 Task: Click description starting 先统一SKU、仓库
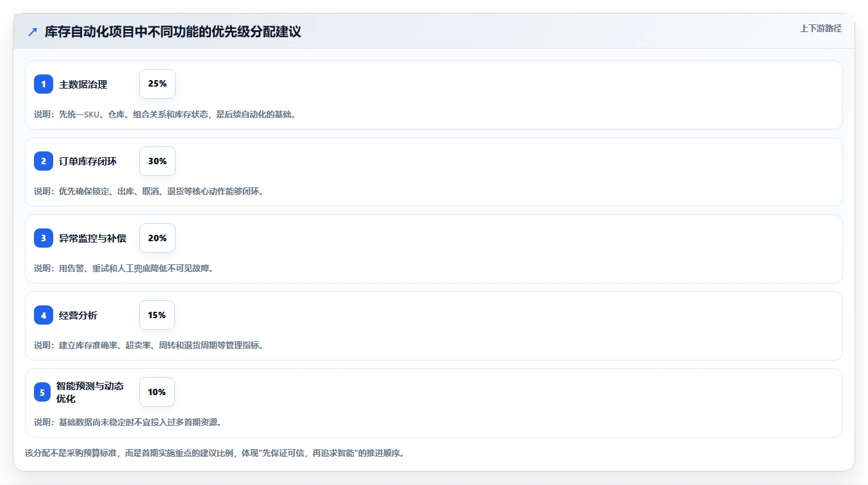pos(165,114)
